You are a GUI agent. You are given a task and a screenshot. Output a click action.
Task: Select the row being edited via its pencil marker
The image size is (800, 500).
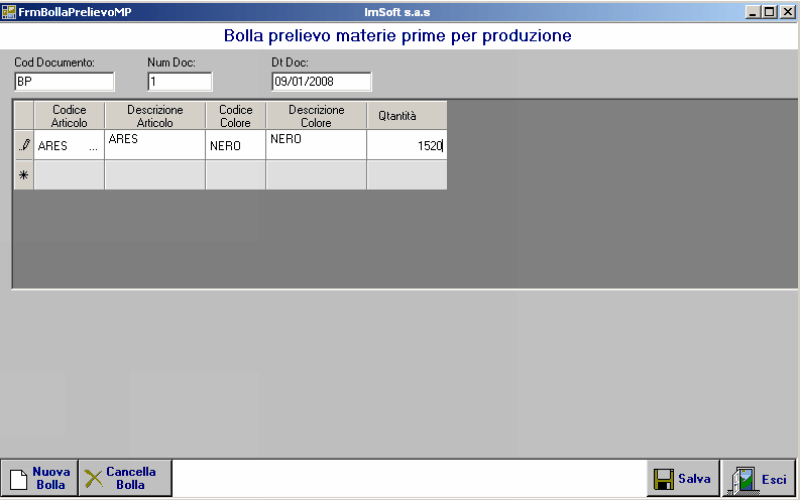(23, 145)
